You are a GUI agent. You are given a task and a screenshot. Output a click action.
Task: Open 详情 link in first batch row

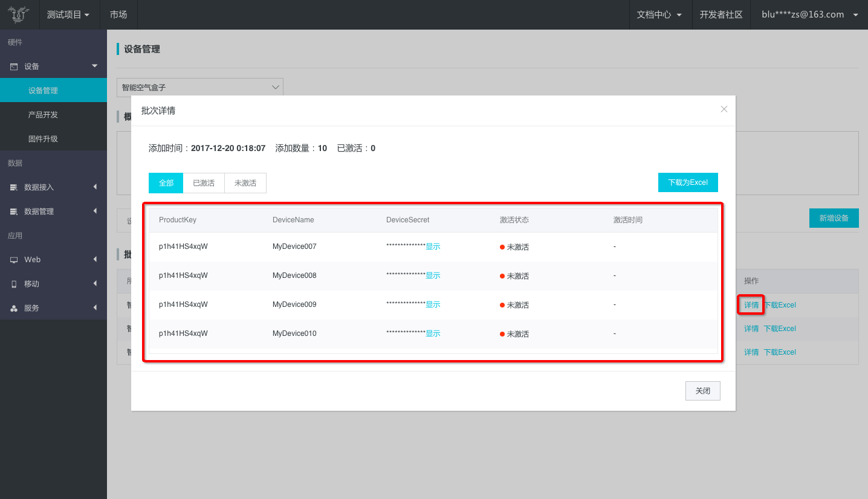751,305
